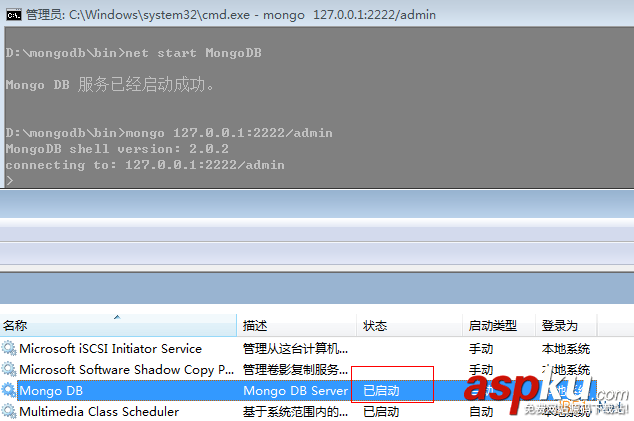Click gear icon of Mongo DB service
Screen dimensions: 634x421
click(x=9, y=390)
